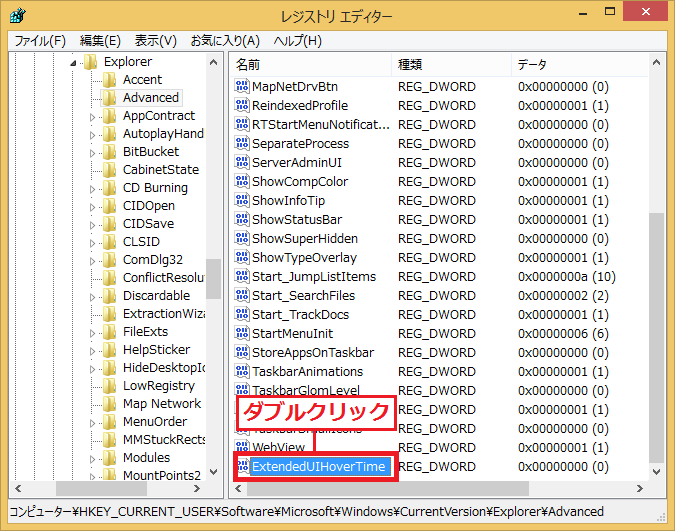Click the Start_JumpListItems data 0x0000000a (10)
This screenshot has width=675, height=531.
[567, 276]
